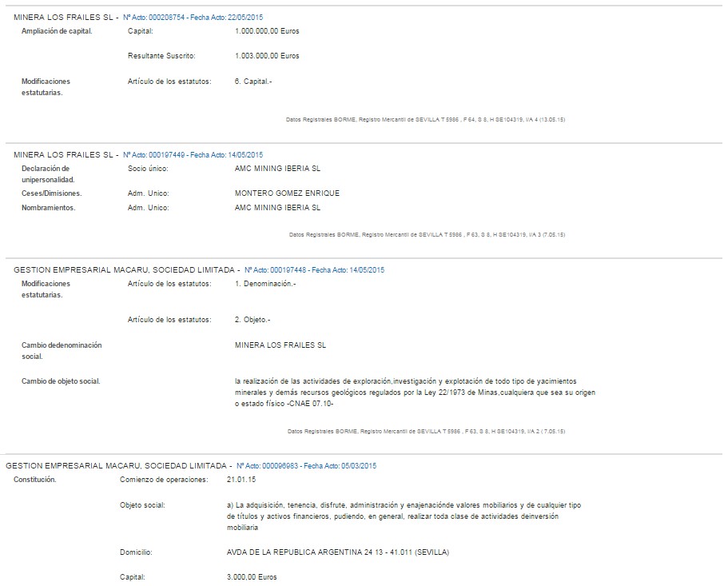Click the 'Ceses/Dimisiones.' section label
The image size is (728, 586).
point(52,193)
